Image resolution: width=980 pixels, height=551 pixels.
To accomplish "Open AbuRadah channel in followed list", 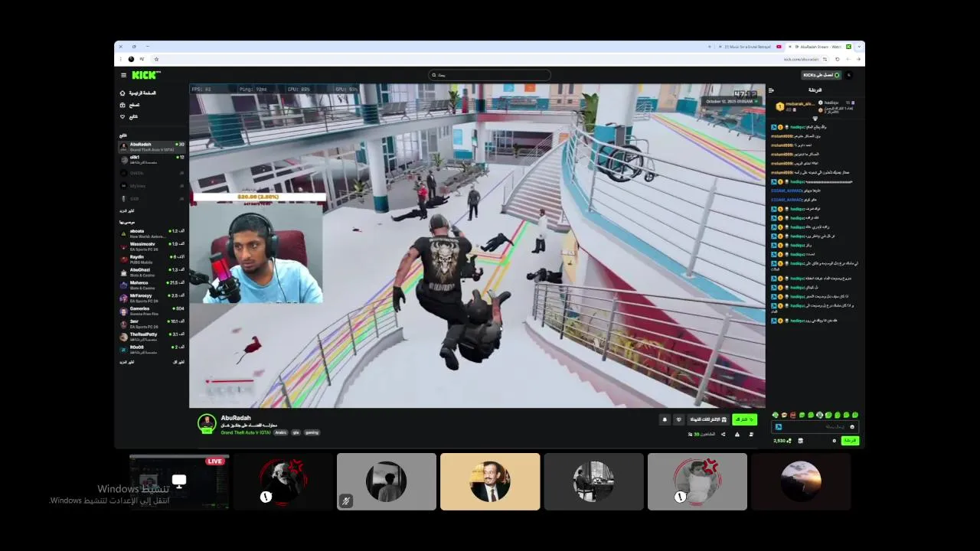I will tap(152, 146).
